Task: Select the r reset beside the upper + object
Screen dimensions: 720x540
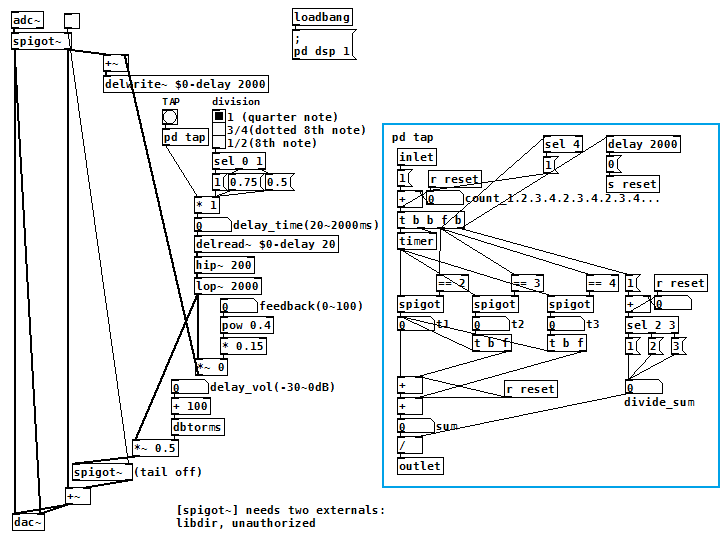Action: (x=455, y=179)
